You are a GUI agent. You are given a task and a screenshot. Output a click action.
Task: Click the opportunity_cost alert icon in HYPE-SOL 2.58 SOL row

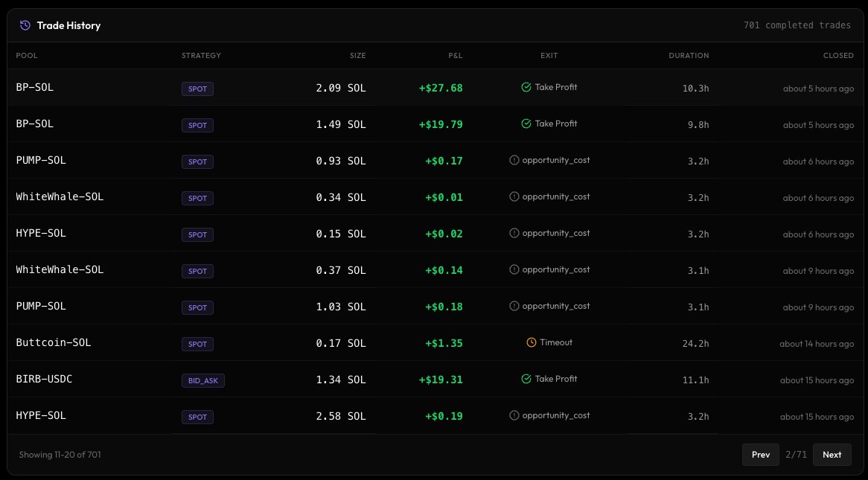[x=514, y=416]
